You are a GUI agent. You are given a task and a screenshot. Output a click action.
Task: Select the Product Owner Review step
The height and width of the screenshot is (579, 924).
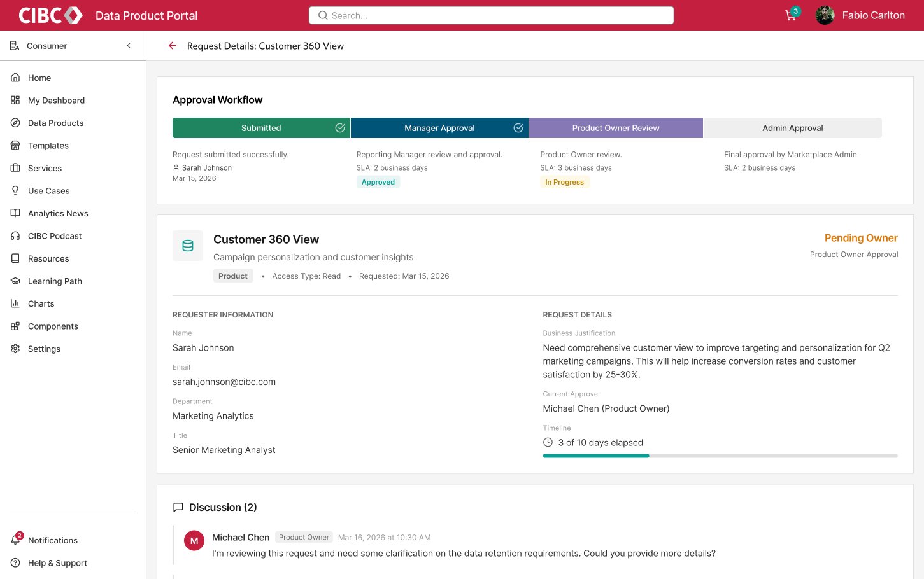pos(616,128)
